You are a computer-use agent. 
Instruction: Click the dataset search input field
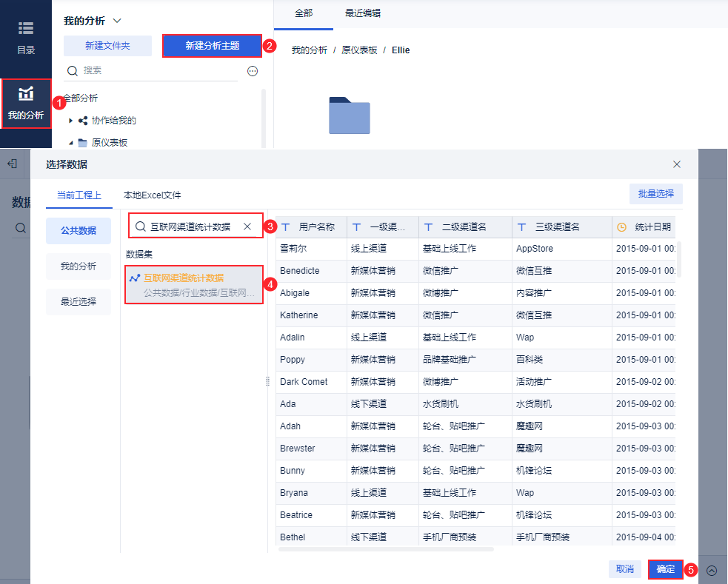click(194, 226)
